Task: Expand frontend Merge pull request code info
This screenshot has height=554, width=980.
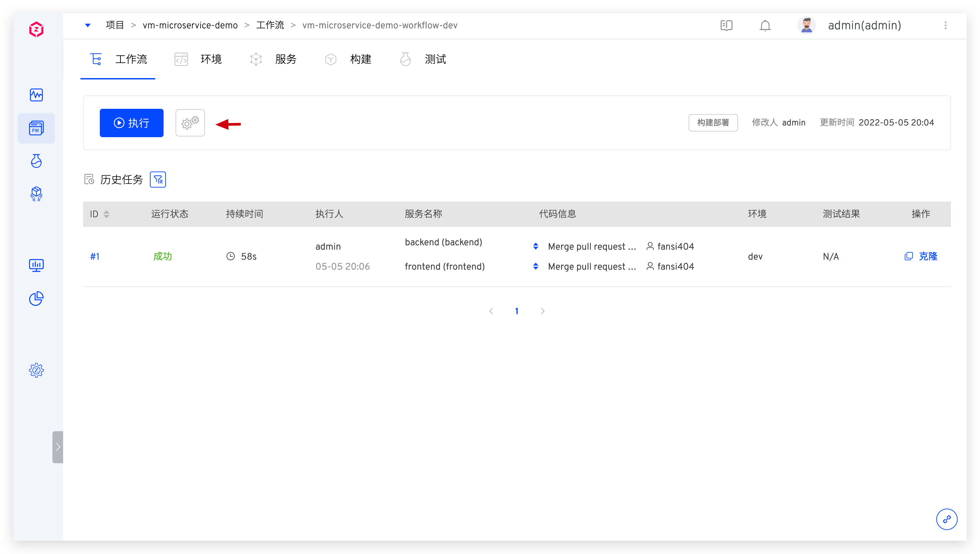Action: 535,266
